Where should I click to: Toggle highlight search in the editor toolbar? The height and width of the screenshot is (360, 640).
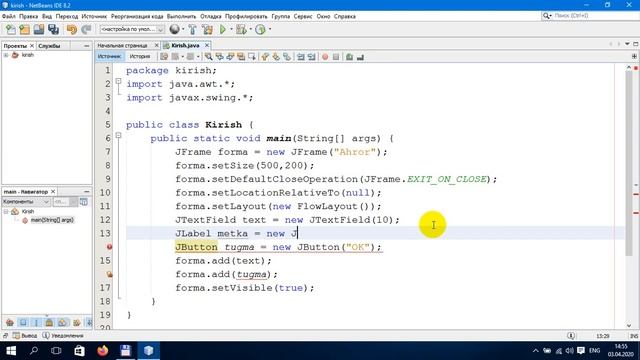pos(241,57)
